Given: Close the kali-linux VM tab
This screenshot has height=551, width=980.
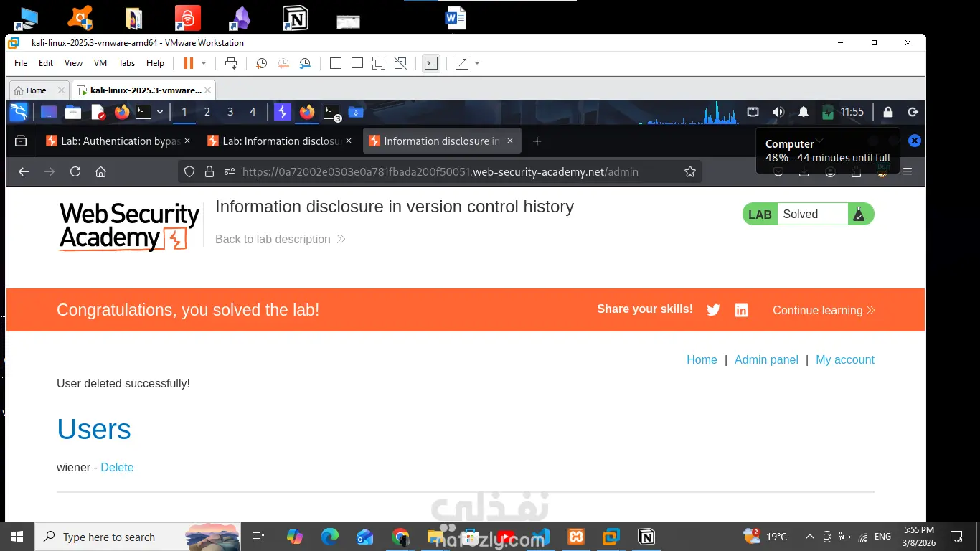Looking at the screenshot, I should pos(208,90).
